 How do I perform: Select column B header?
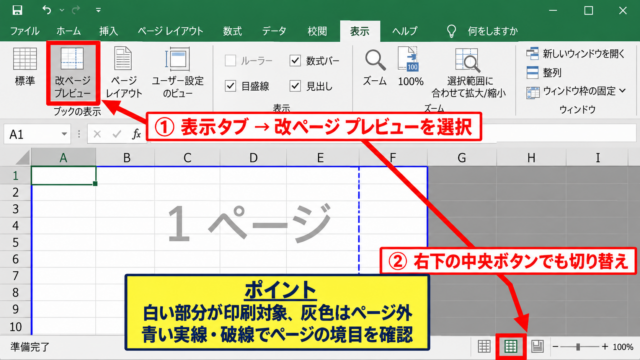[x=126, y=158]
